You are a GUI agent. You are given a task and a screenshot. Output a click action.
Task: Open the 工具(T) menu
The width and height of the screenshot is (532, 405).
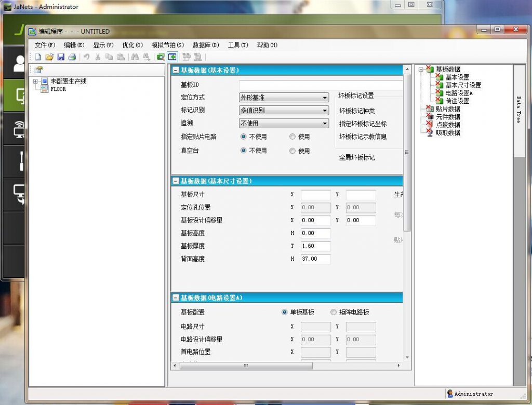pos(238,45)
